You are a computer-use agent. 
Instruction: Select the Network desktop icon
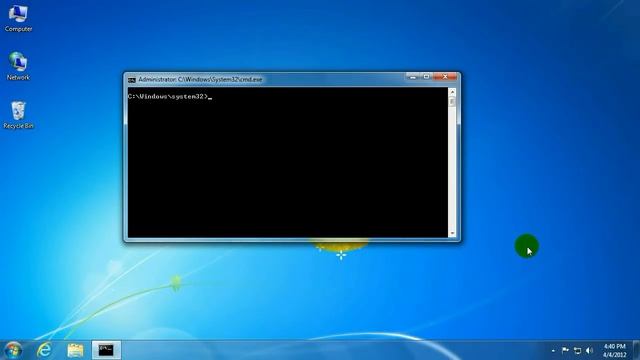click(x=18, y=67)
